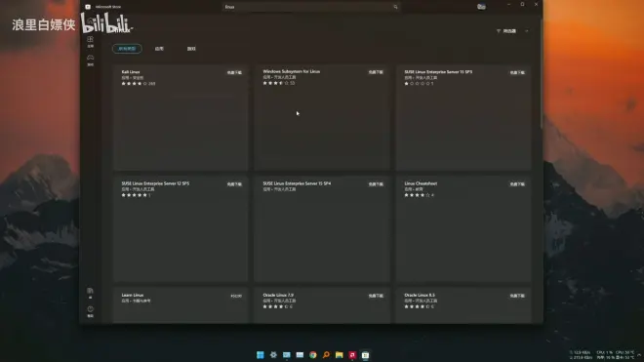Click the star rating of Linux Cheatsheet
Screen dimensions: 644x362
417,195
